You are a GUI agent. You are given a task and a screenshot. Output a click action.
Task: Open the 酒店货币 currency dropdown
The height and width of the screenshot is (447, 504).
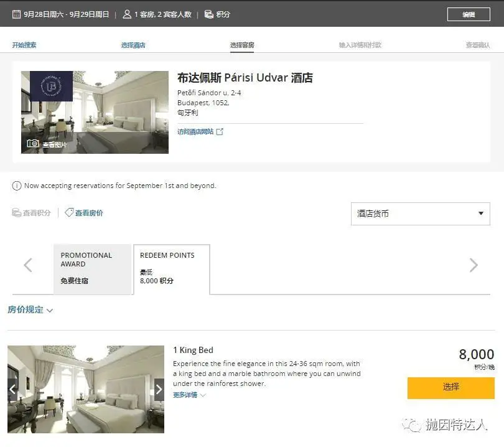[421, 214]
